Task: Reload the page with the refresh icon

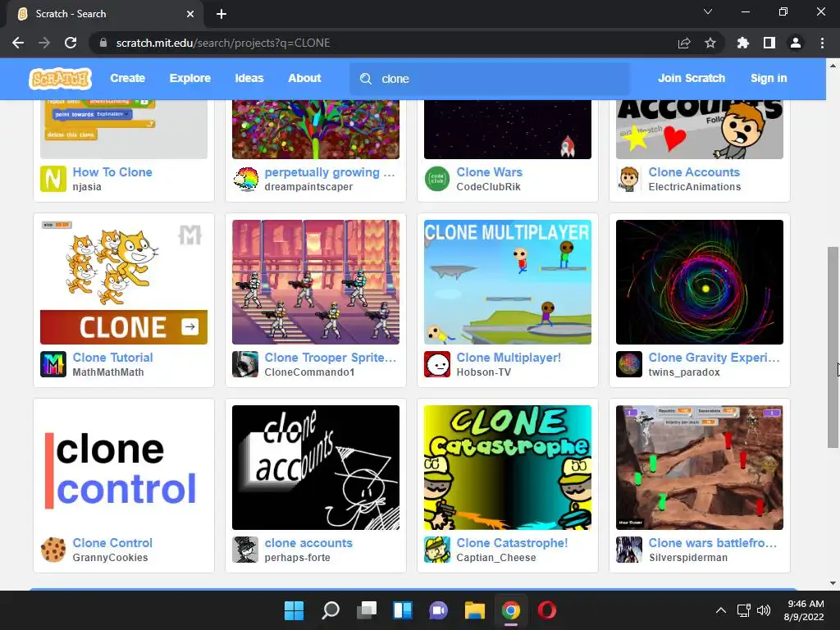Action: [71, 43]
